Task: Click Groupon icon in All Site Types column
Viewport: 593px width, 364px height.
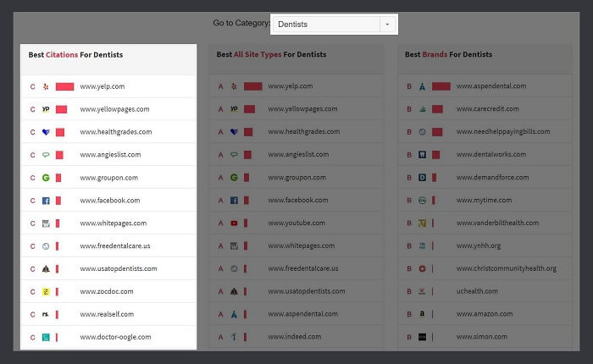Action: [x=234, y=177]
